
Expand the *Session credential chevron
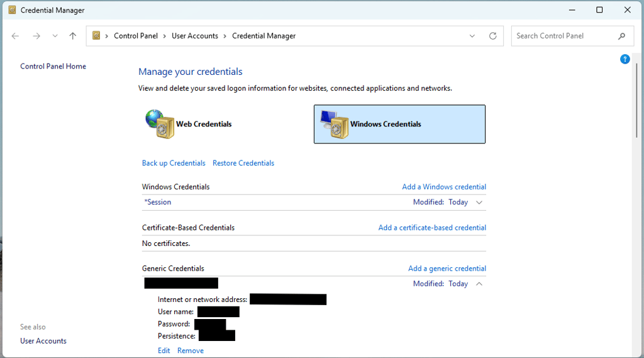point(479,202)
